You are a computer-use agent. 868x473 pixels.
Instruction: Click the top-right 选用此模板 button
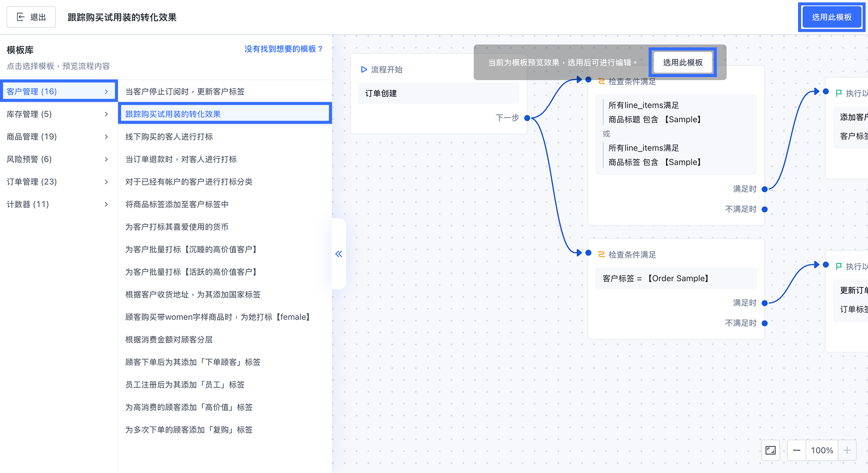[x=832, y=17]
